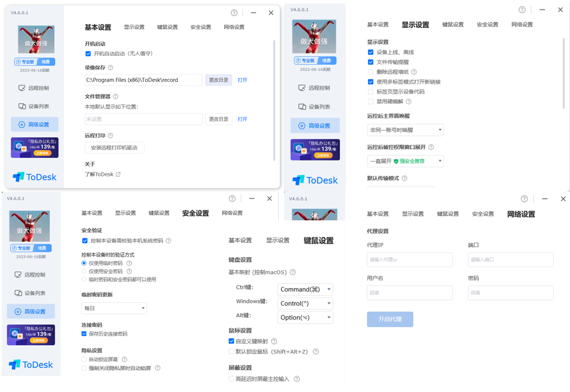Image resolution: width=570 pixels, height=392 pixels.
Task: Open the 每日 temporary password update dropdown
Action: [114, 308]
